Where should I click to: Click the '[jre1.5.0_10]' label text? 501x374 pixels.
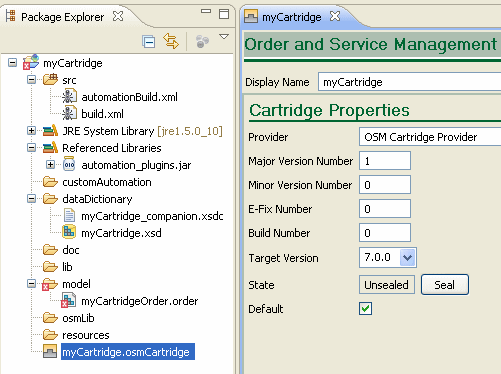point(190,131)
